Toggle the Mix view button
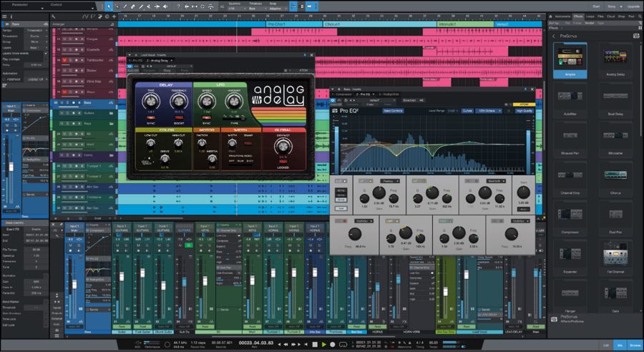 [620, 345]
